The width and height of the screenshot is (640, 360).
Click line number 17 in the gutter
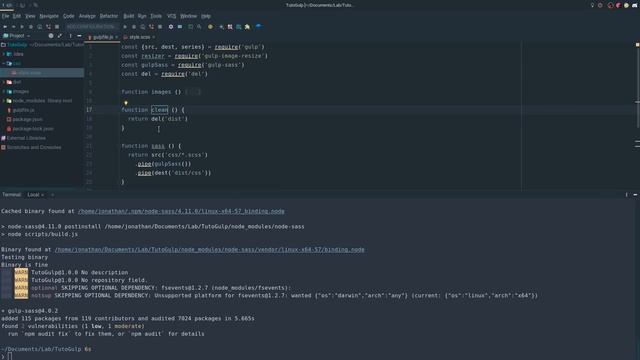(x=89, y=110)
